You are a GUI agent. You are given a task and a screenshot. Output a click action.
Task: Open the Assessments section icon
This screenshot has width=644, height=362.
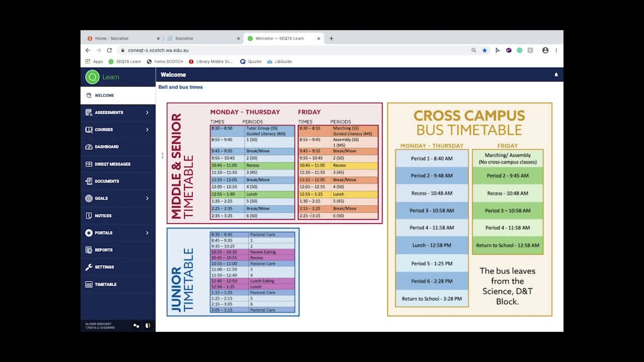point(89,112)
